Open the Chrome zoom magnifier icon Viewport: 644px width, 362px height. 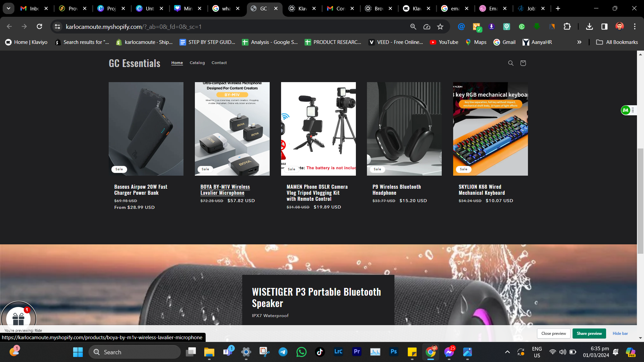click(413, 26)
